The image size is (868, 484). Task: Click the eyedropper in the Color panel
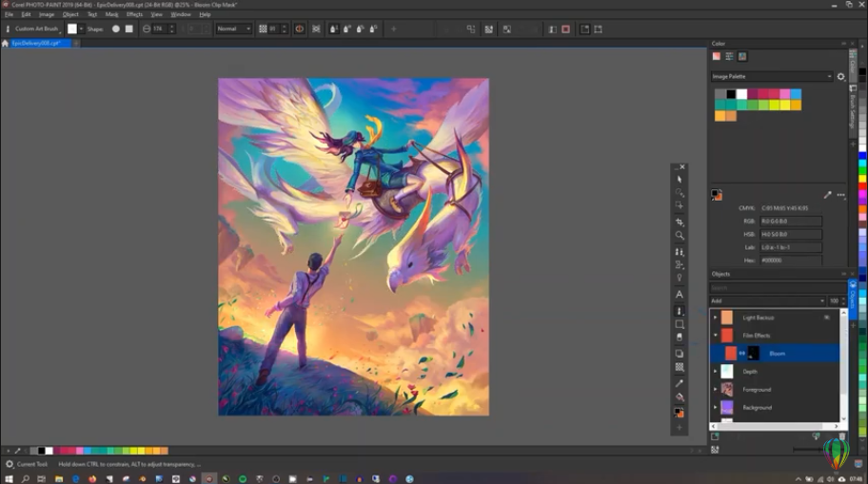(x=827, y=194)
